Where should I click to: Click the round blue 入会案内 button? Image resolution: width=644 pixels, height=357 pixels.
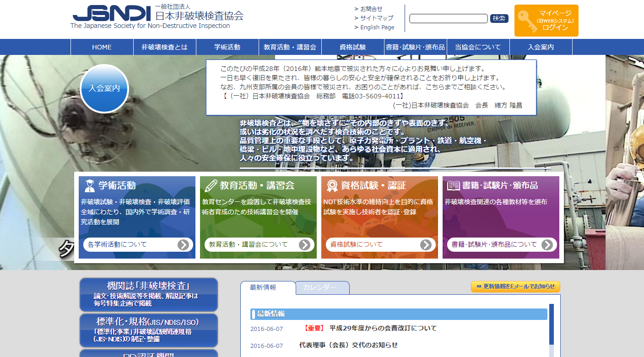point(104,88)
